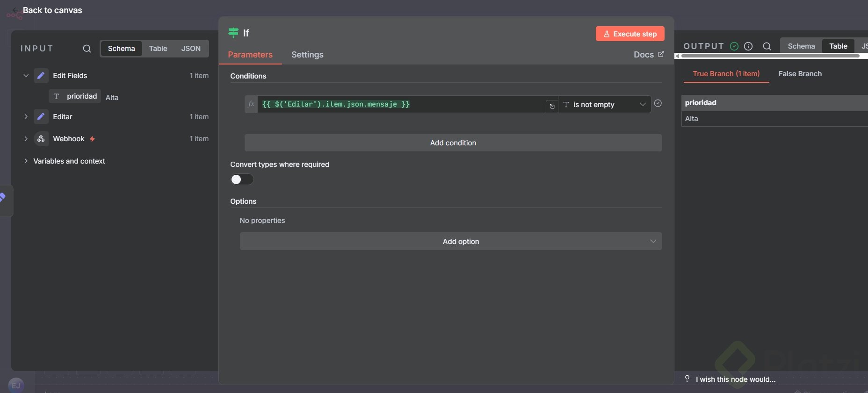Click the output info icon
Image resolution: width=868 pixels, height=393 pixels.
tap(748, 46)
